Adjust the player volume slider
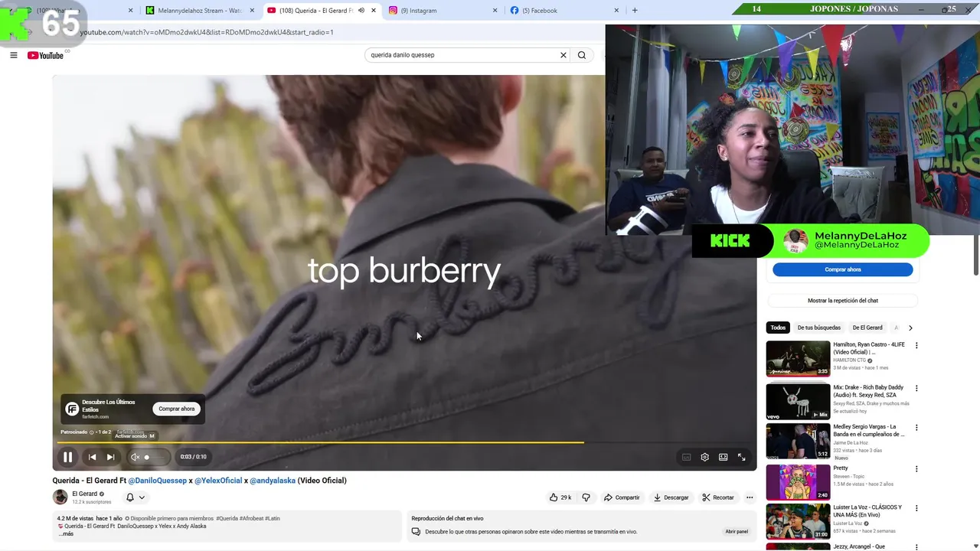Viewport: 980px width, 551px height. tap(157, 457)
